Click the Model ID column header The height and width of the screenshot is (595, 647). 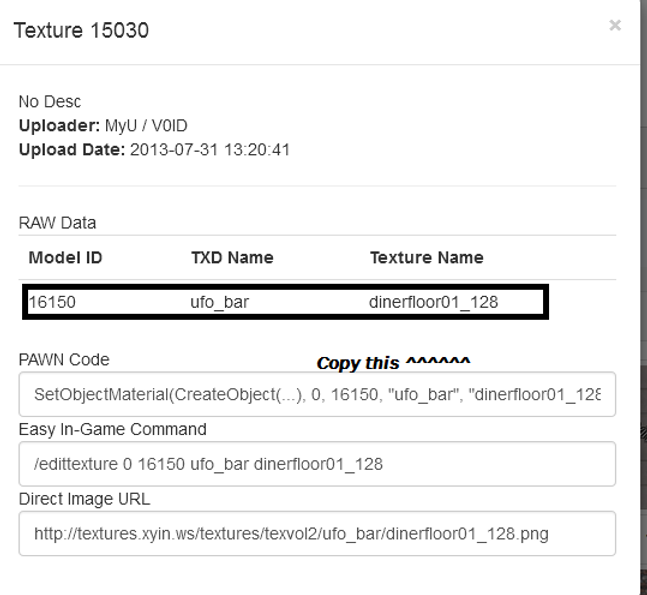(x=65, y=257)
